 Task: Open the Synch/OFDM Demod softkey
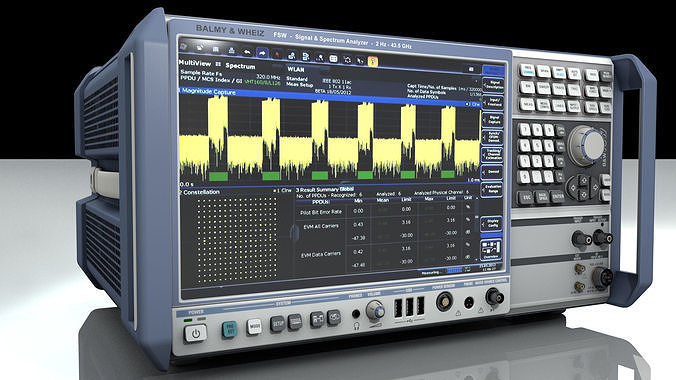coord(492,137)
